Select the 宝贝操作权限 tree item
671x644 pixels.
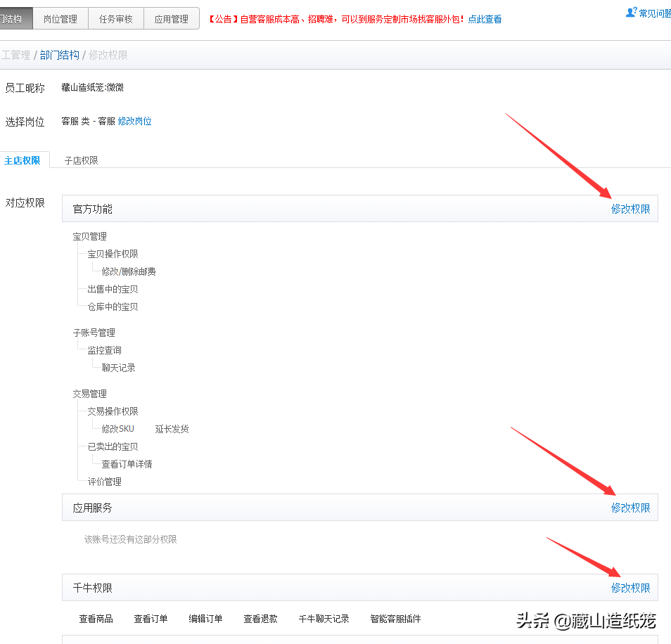(x=113, y=254)
